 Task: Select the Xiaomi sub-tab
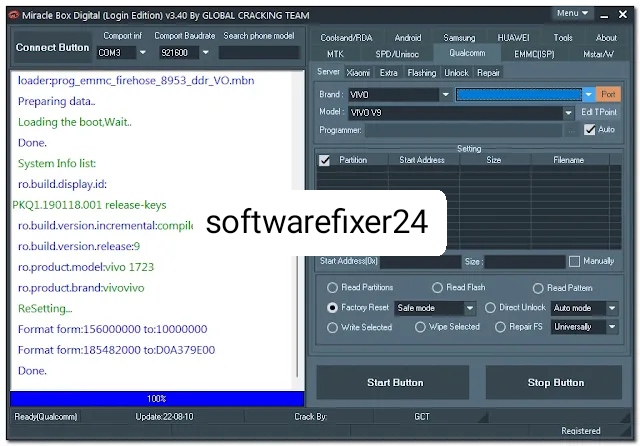click(358, 73)
